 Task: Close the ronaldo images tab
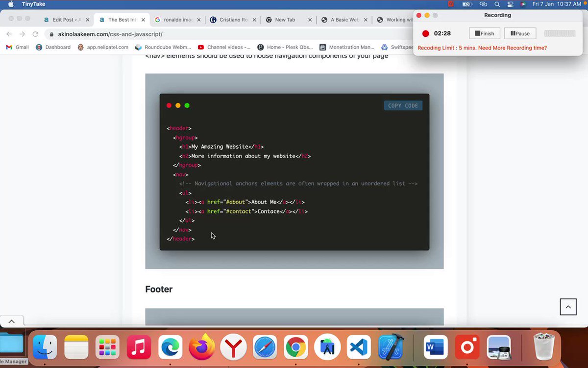(x=199, y=20)
